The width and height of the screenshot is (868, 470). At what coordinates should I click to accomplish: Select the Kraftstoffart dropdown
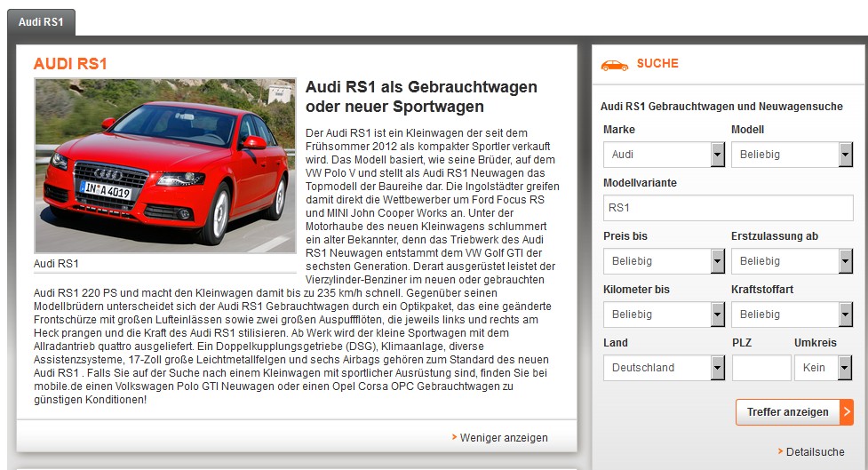tap(791, 315)
